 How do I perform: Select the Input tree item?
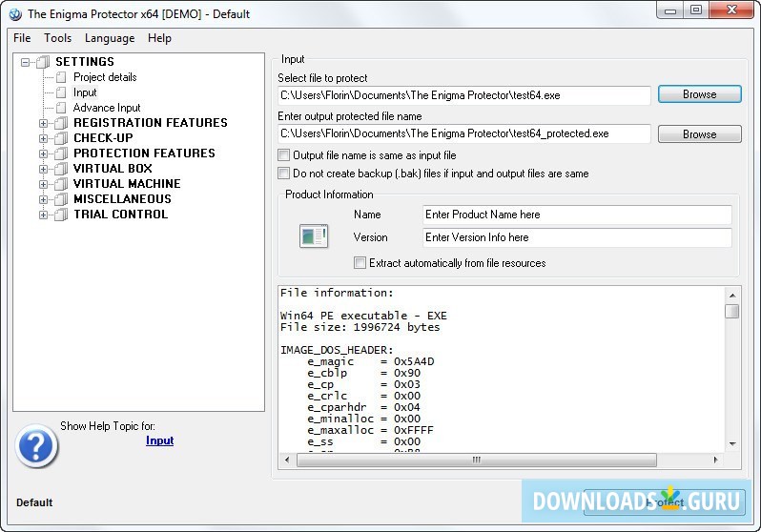(x=85, y=92)
